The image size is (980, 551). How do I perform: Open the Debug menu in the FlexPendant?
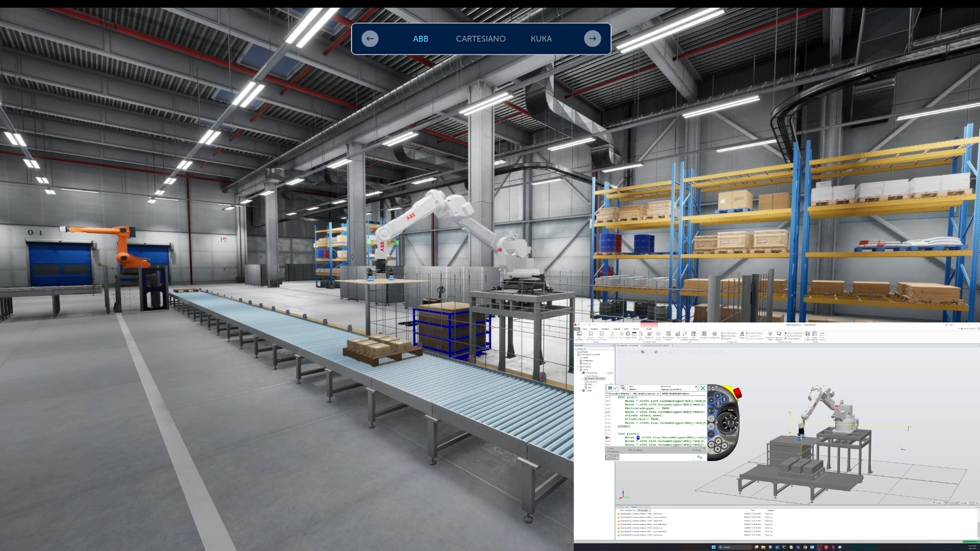tap(696, 450)
